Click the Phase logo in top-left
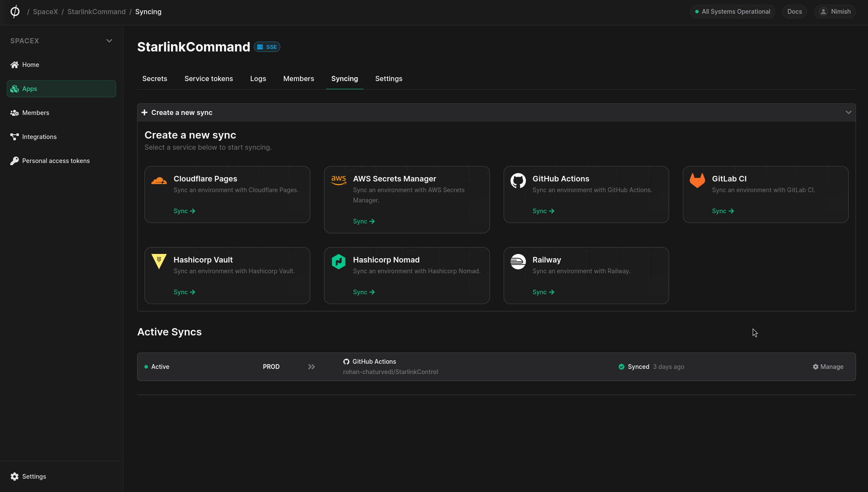The image size is (868, 492). tap(15, 12)
